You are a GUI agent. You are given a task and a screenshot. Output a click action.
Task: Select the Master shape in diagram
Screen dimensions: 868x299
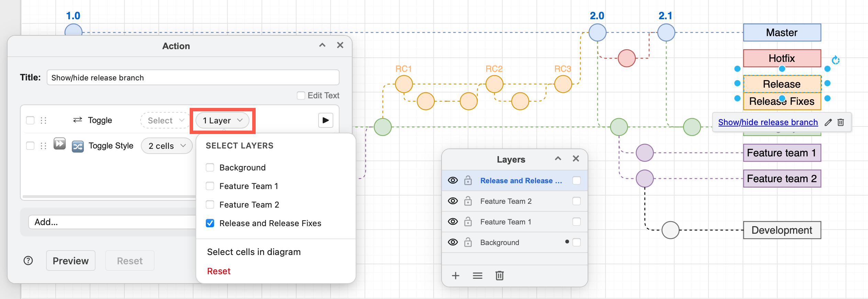(782, 33)
